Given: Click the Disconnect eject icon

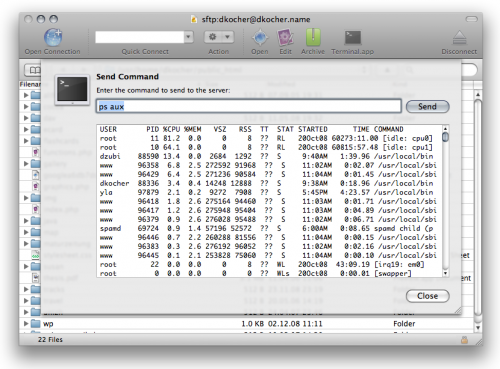Looking at the screenshot, I should pyautogui.click(x=459, y=38).
